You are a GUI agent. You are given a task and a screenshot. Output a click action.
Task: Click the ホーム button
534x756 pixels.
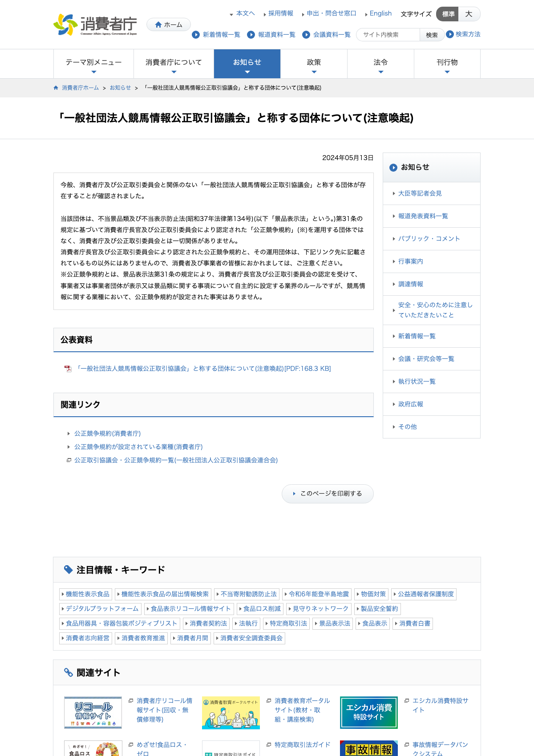pos(169,25)
